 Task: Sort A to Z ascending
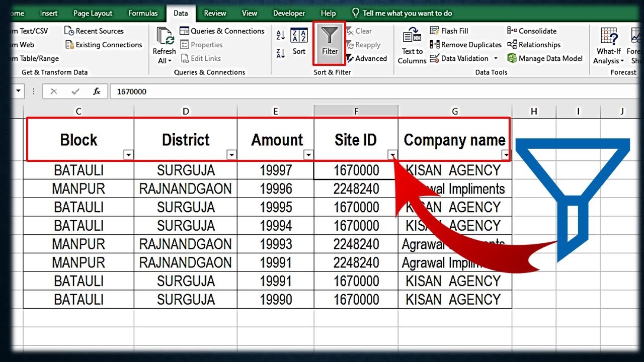coord(281,35)
